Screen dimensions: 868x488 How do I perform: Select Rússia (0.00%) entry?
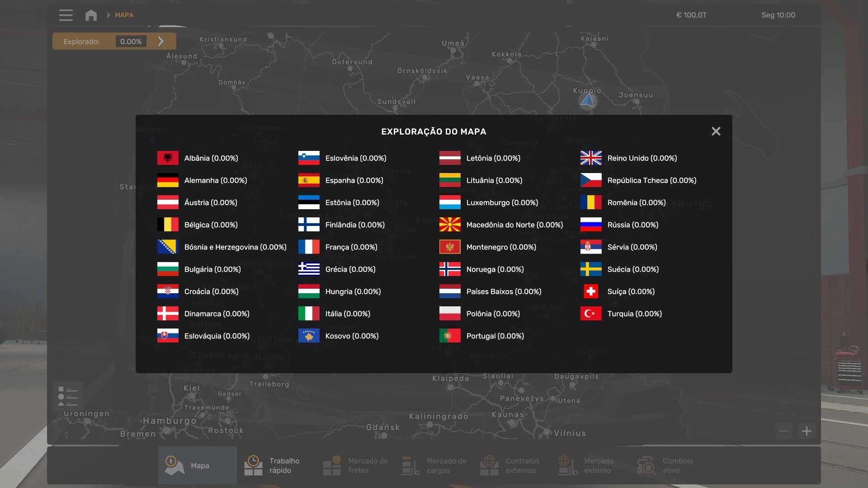click(620, 225)
